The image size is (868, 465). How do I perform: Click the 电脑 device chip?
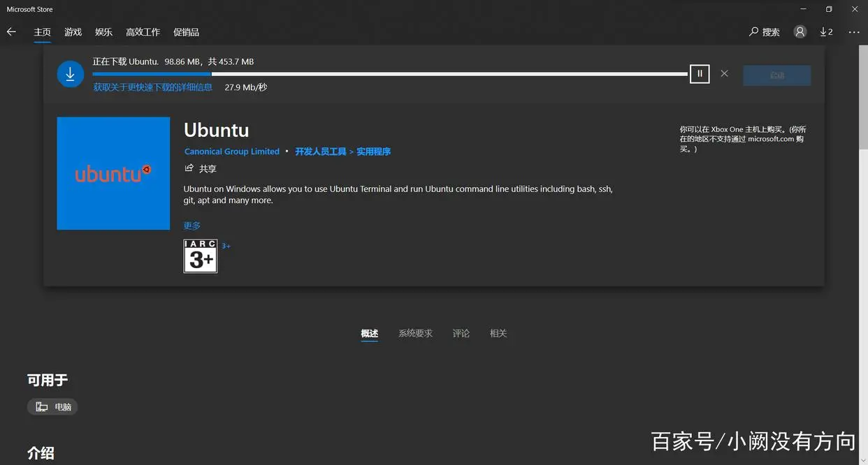[x=52, y=406]
